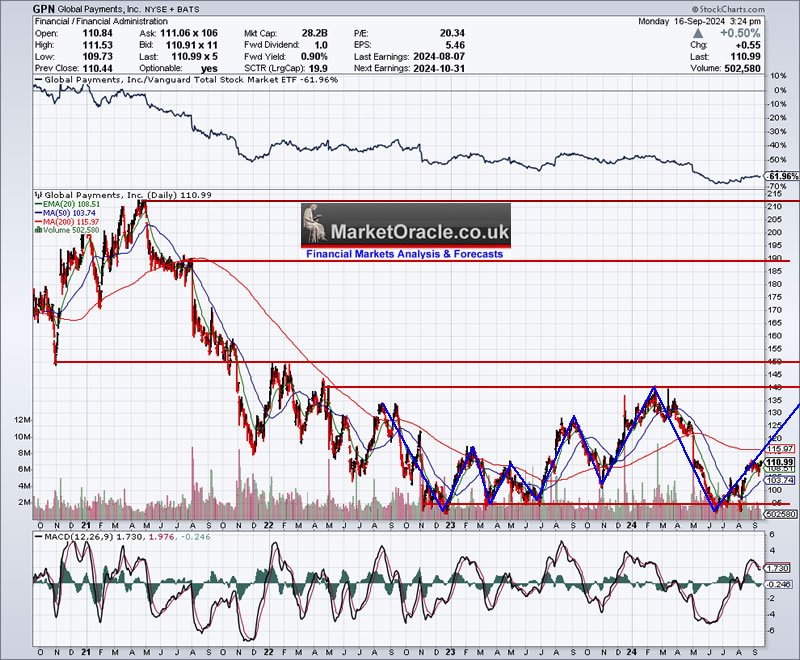Click the 210 price axis label
The height and width of the screenshot is (660, 800).
coord(774,207)
